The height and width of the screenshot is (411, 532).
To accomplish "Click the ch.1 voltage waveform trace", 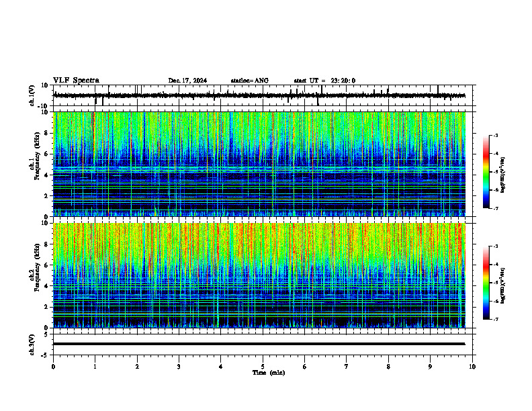I will 259,95.
